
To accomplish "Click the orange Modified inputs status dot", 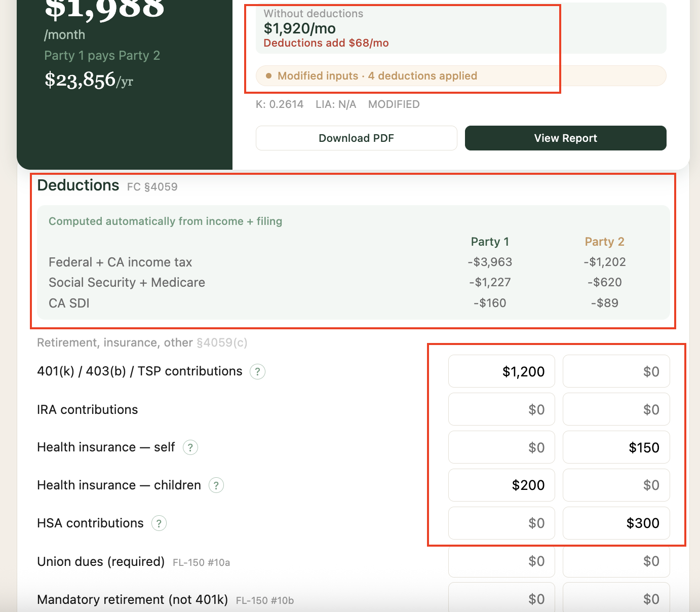I will pos(269,75).
